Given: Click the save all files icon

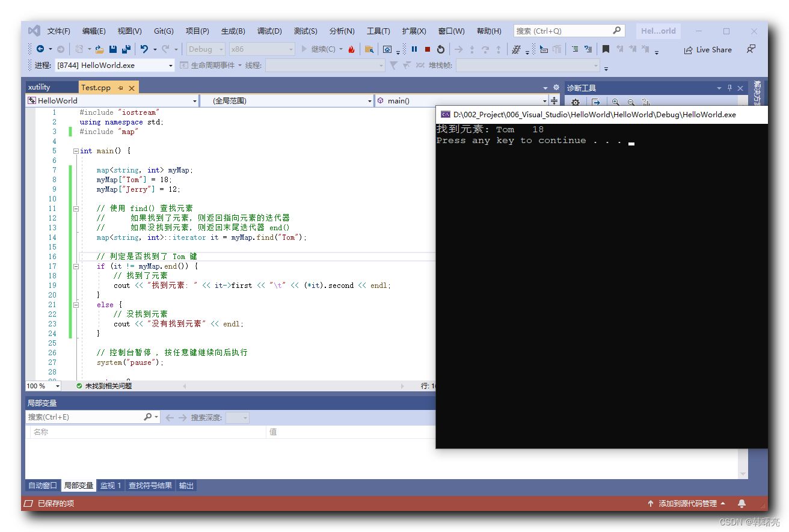Looking at the screenshot, I should coord(126,49).
